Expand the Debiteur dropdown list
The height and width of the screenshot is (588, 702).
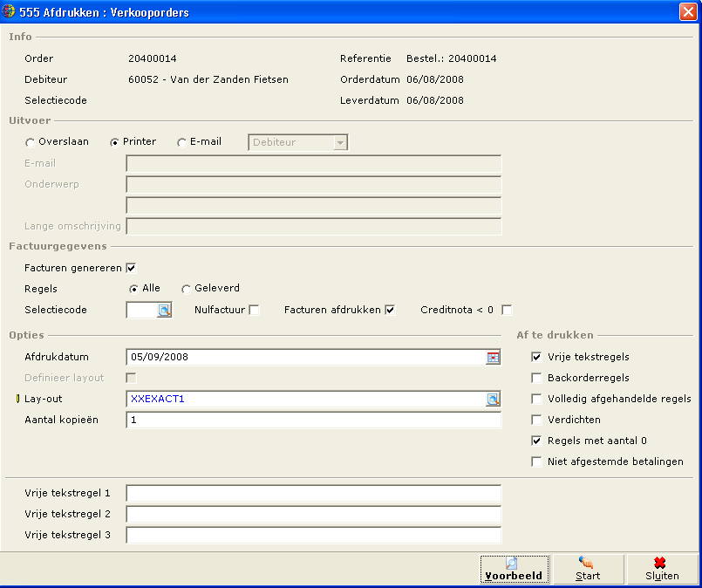coord(340,143)
